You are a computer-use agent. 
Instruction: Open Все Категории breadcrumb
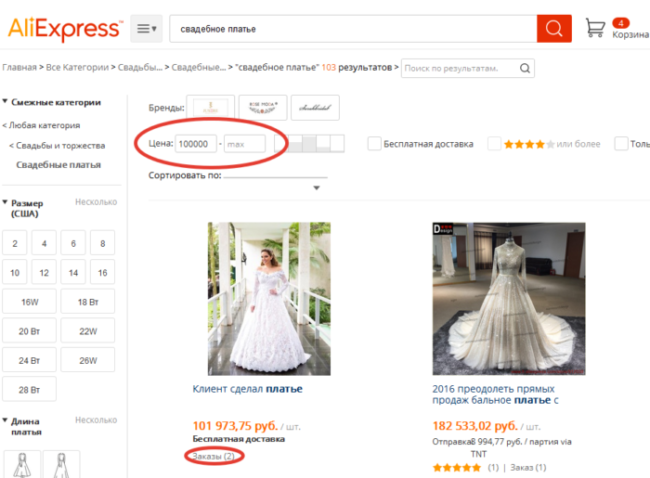[x=77, y=67]
